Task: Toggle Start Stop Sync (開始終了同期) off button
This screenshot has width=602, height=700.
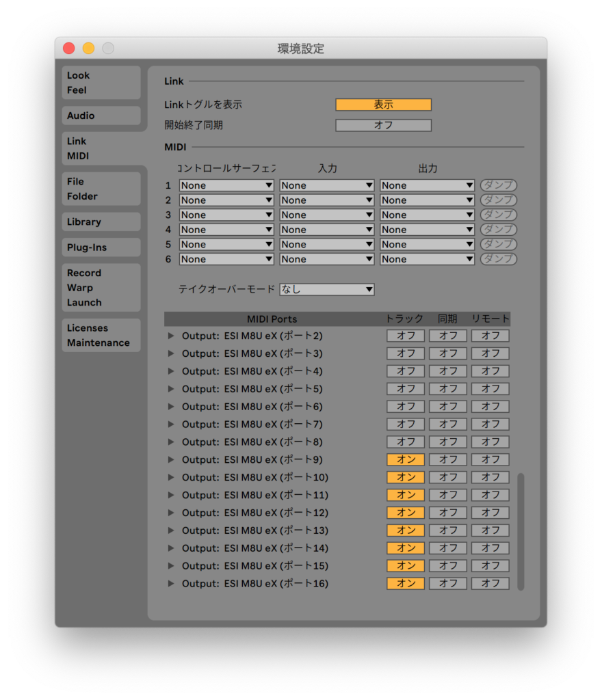Action: 383,126
